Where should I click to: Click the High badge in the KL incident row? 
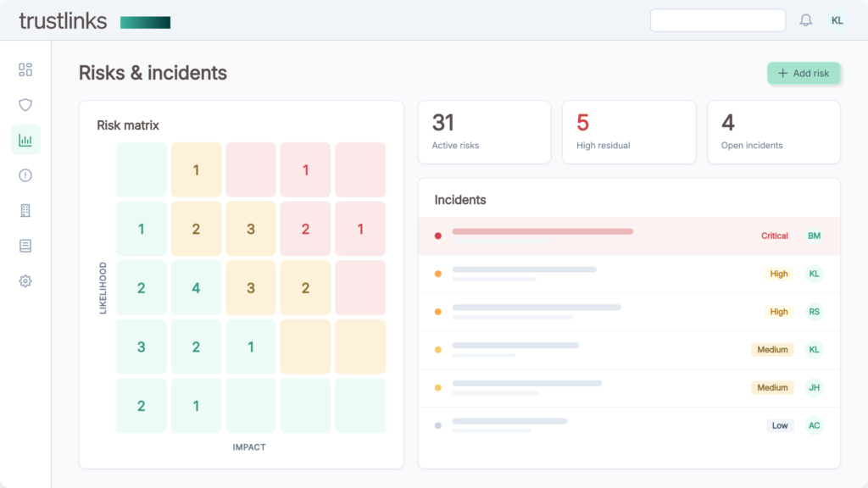point(779,274)
